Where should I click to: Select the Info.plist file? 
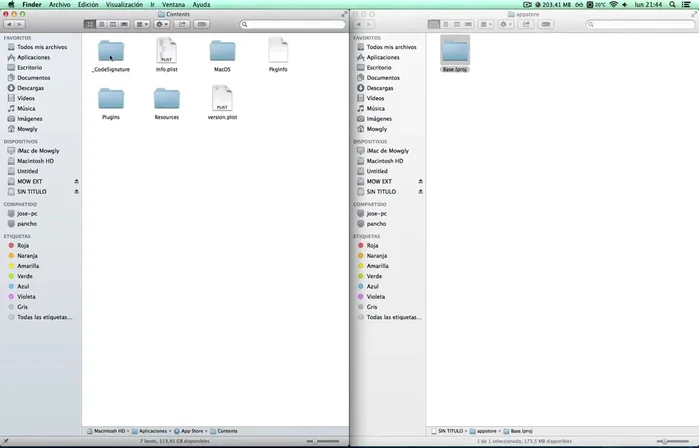click(x=166, y=51)
